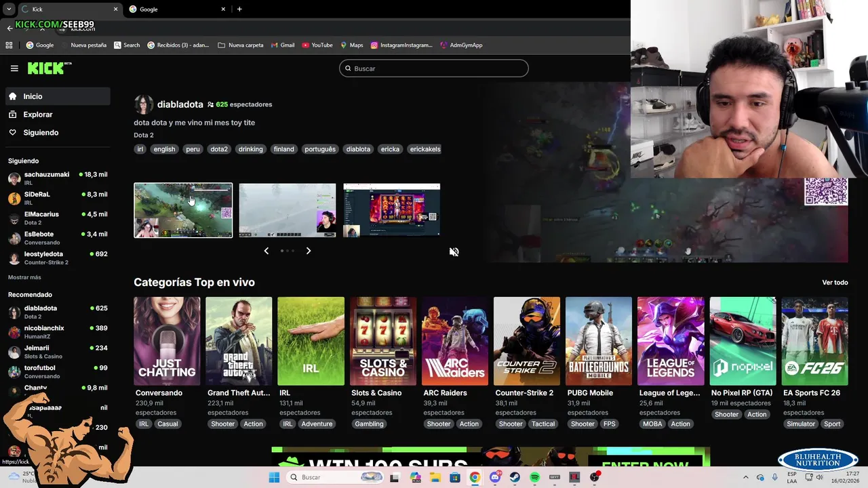The width and height of the screenshot is (868, 488).
Task: Select the drinking tag
Action: tap(250, 149)
